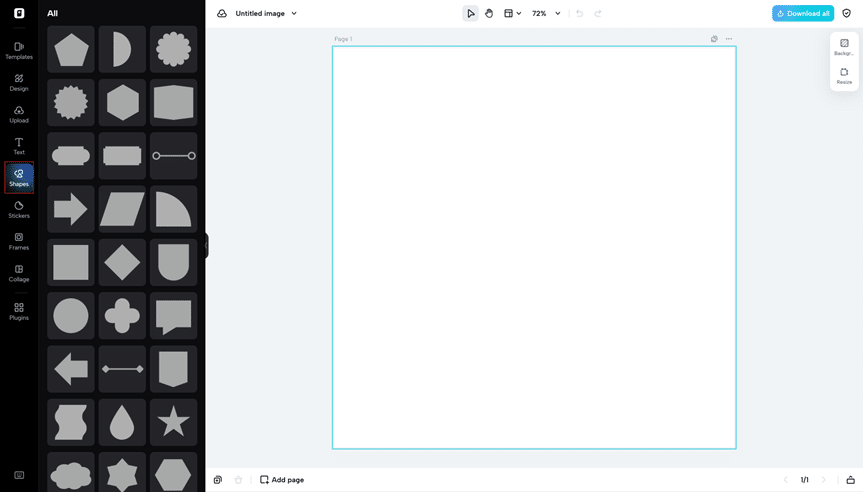
Task: Go to previous page arrow
Action: (785, 480)
